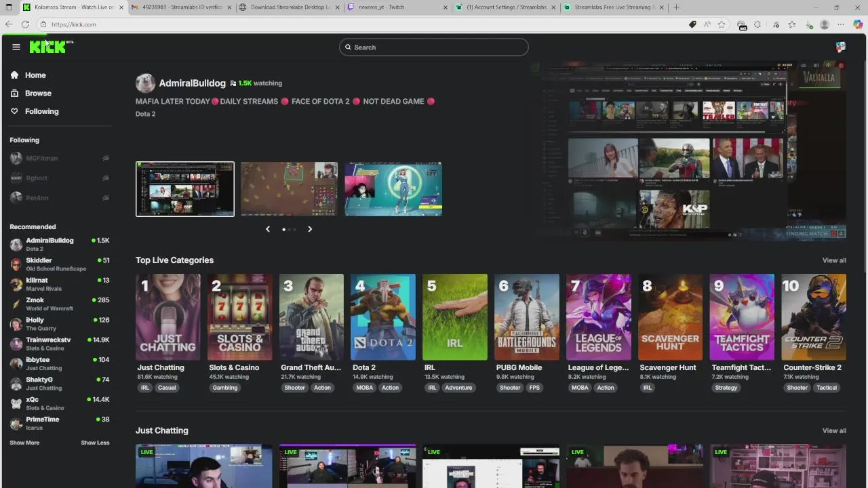Open the AdmiralBulldog channel name link
Screen dimensions: 868x488
pos(192,83)
